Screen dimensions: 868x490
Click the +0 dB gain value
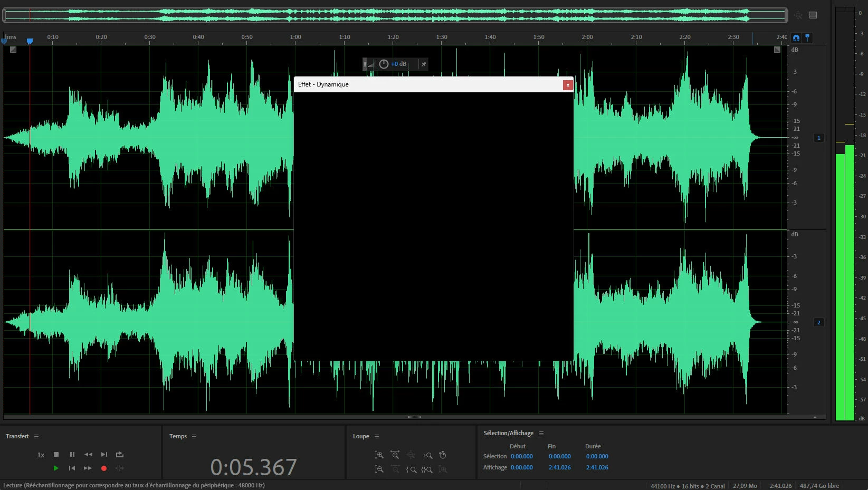(x=398, y=64)
